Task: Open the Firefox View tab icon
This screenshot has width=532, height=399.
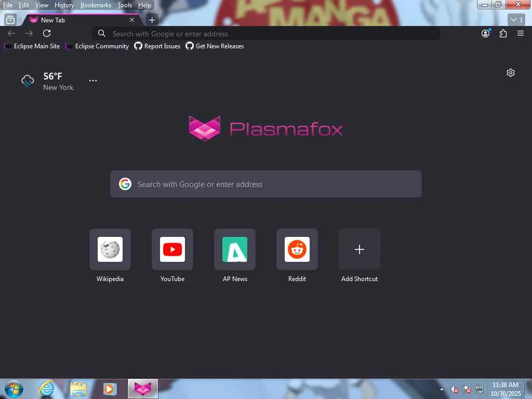Action: [10, 20]
